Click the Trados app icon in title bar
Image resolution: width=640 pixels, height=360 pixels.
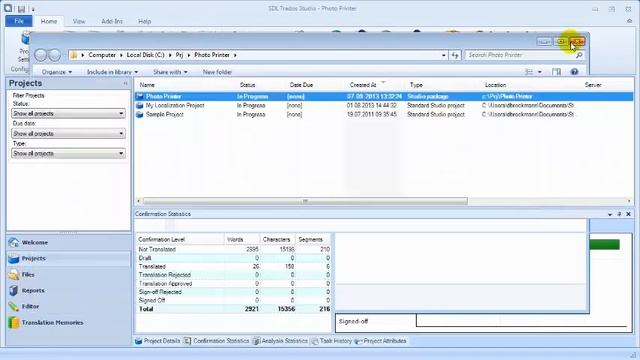point(8,8)
